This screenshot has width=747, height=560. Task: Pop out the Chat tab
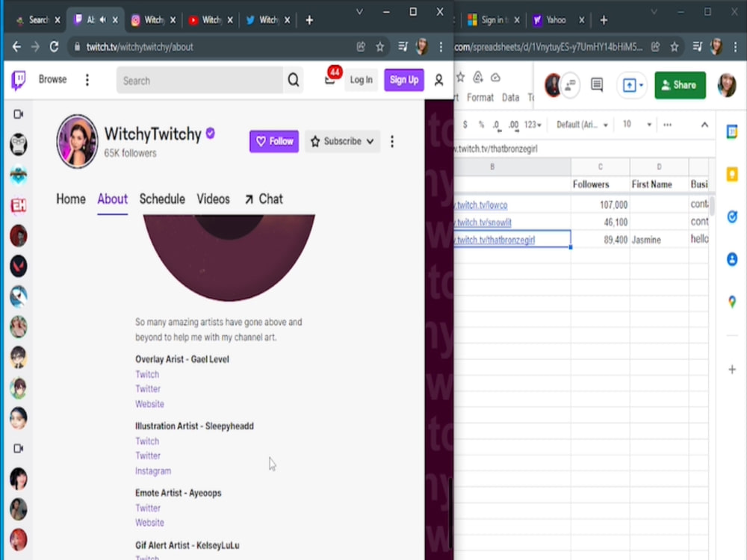point(264,199)
